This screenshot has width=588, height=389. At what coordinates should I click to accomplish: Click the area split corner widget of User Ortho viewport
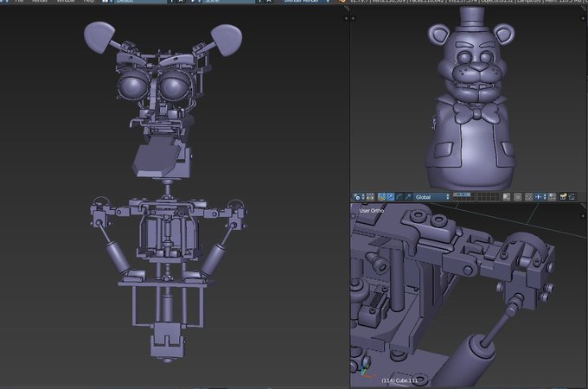pos(584,206)
